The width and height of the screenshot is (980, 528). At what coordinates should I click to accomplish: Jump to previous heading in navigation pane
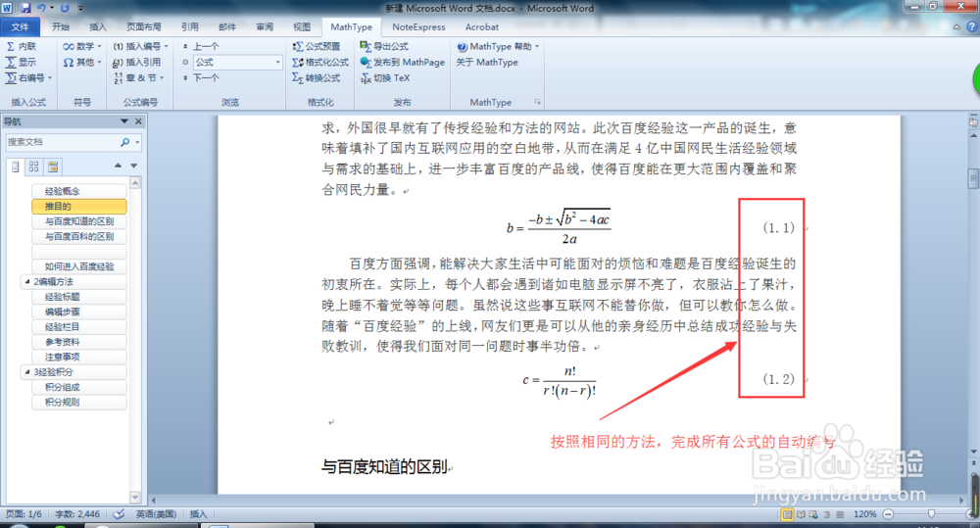coord(119,166)
